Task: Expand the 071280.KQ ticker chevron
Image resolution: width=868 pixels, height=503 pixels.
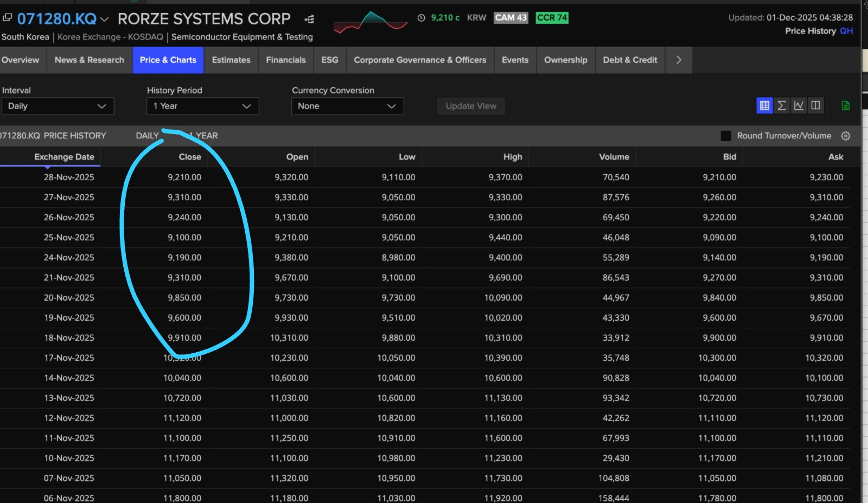Action: 105,20
